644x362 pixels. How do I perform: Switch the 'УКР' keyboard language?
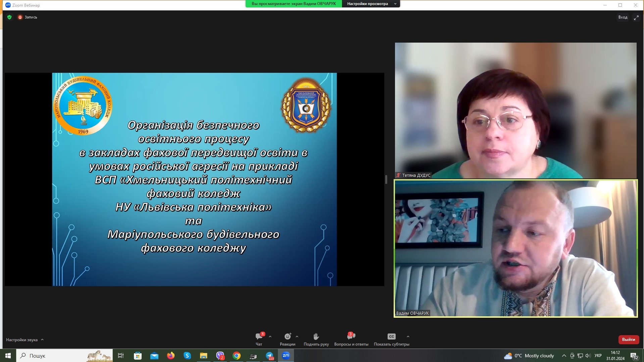(x=598, y=356)
